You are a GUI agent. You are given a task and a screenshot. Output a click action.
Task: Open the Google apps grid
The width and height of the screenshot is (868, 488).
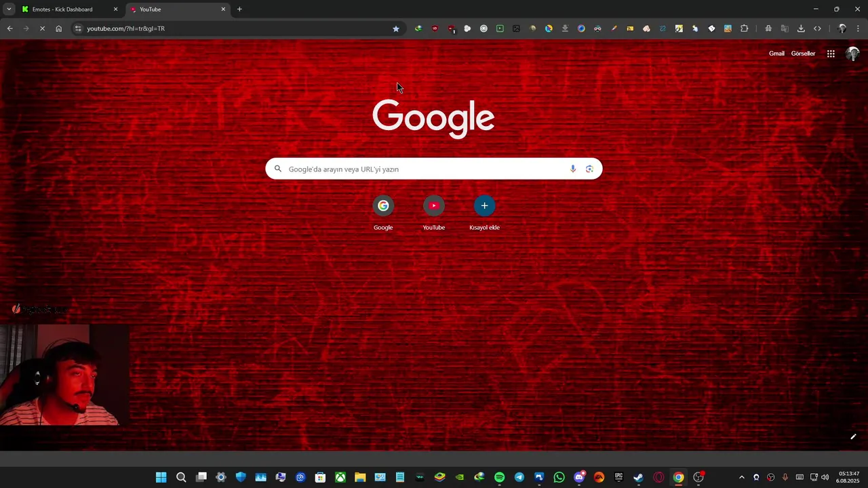[831, 54]
